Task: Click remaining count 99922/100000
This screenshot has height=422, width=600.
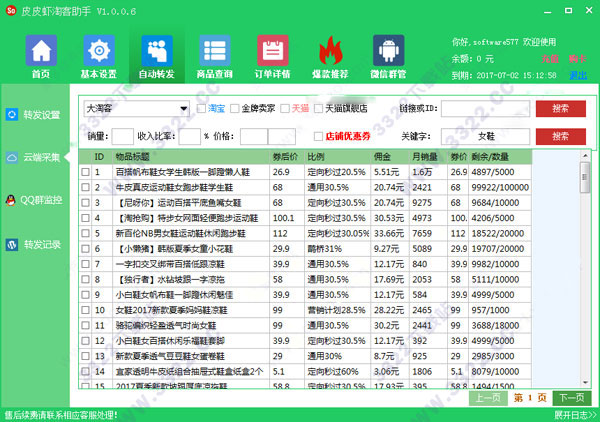Action: (x=500, y=187)
